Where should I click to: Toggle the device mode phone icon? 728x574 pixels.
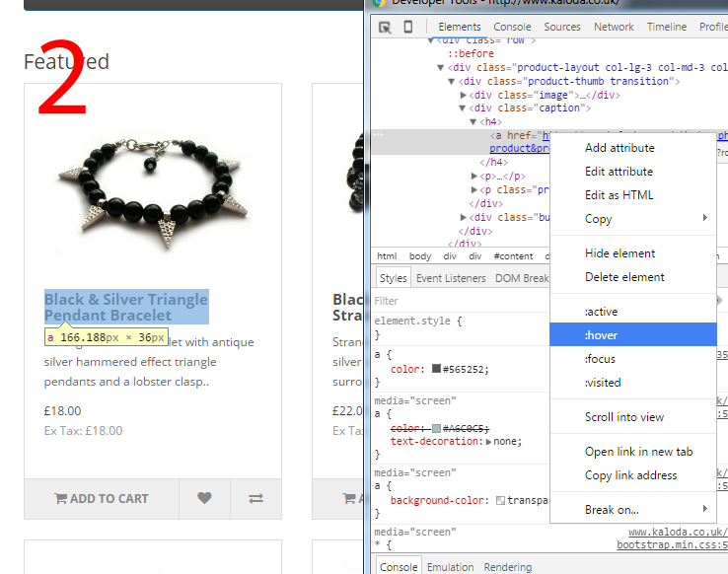tap(408, 27)
